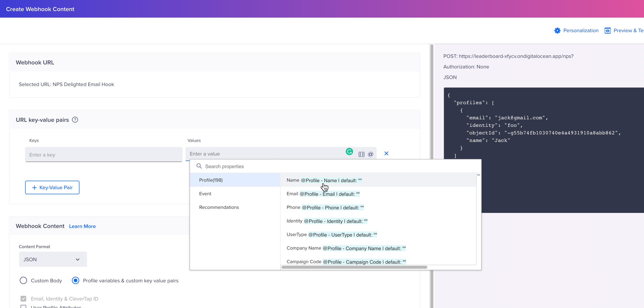Click the horizontal scrollbar in properties list
This screenshot has height=308, width=644.
(x=354, y=267)
